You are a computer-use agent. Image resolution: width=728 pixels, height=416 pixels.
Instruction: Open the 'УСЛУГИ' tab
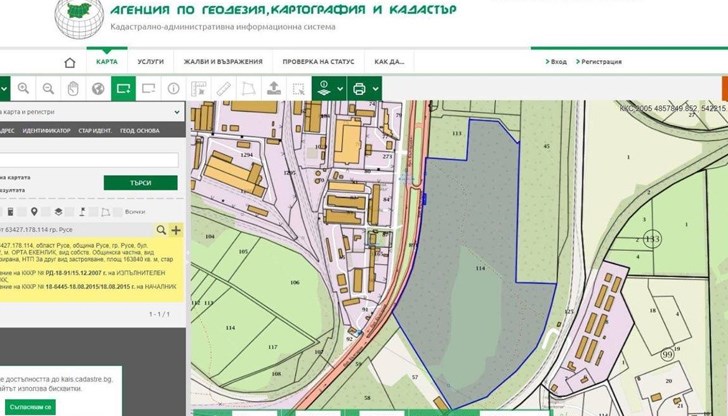tap(151, 61)
